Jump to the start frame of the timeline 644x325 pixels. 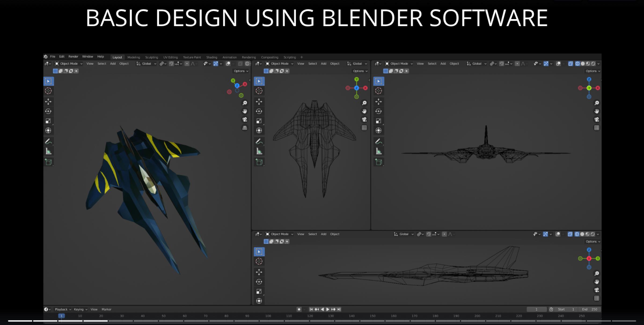[x=311, y=309]
